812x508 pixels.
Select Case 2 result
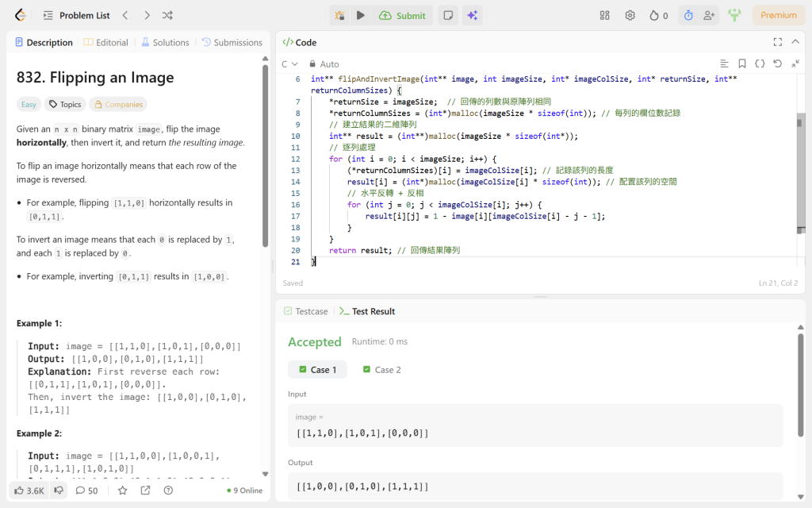(x=381, y=370)
